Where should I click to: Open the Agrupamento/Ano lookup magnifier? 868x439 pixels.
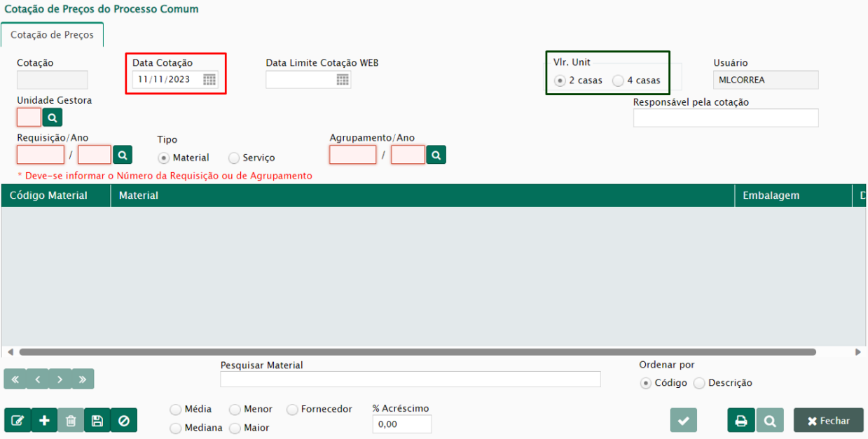[436, 155]
